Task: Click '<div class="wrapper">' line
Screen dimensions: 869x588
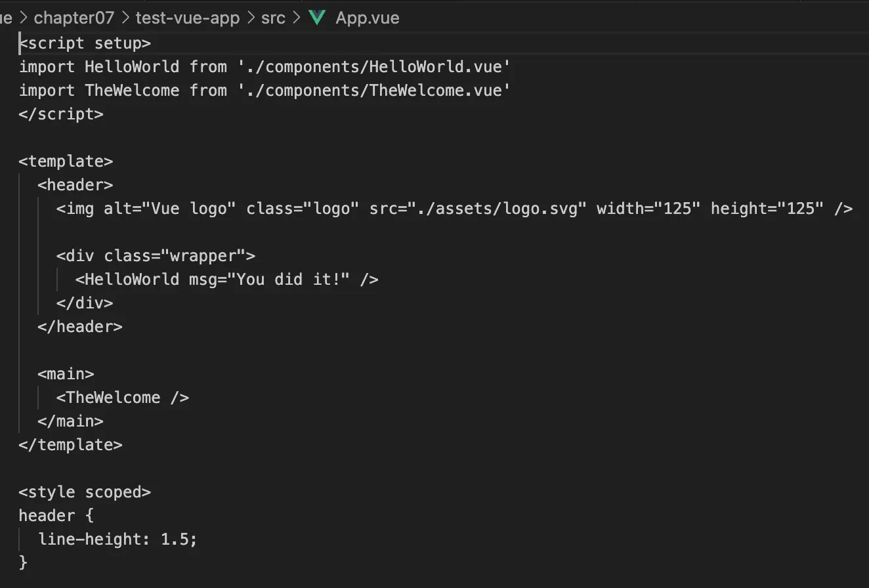Action: [156, 256]
